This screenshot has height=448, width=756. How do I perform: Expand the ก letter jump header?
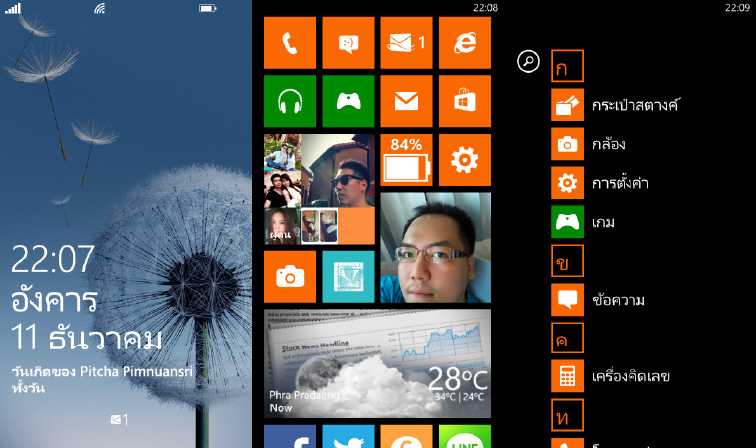[567, 67]
